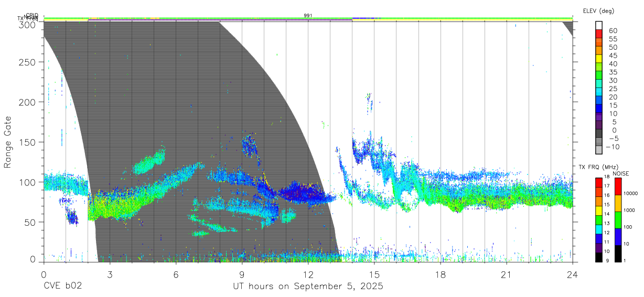Viewport: 644px width, 297px height.
Task: Pick the cyan ELEV swatch beside 25
Action: click(x=599, y=92)
